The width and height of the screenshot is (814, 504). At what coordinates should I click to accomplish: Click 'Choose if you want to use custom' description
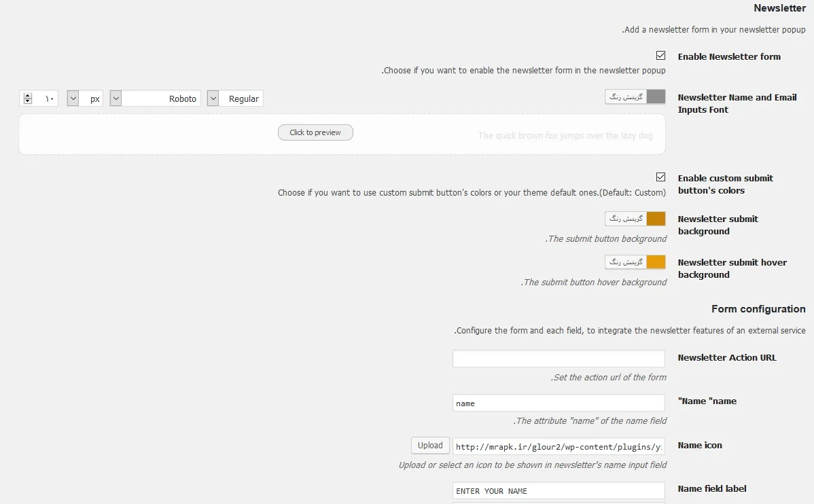[472, 193]
